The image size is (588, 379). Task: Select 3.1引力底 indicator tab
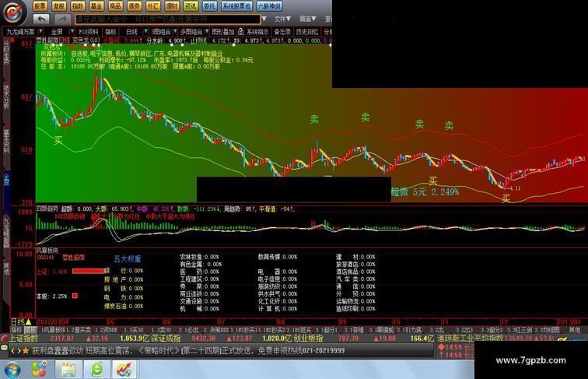[x=409, y=330]
